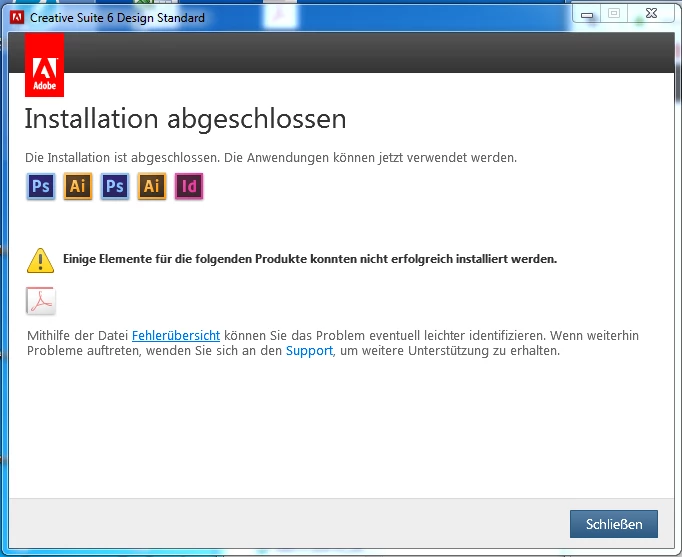Viewport: 682px width, 557px height.
Task: Click the 'Installation abgeschlossen' heading
Action: click(185, 119)
